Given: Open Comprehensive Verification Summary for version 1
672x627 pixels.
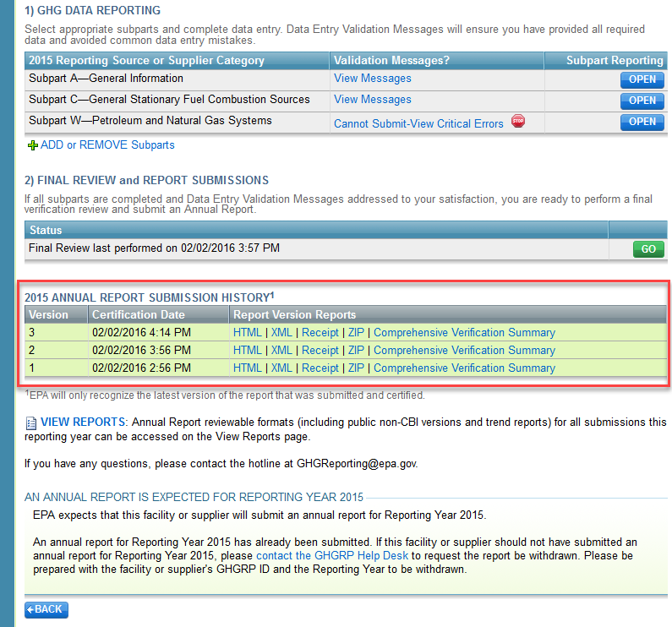Looking at the screenshot, I should click(x=464, y=368).
